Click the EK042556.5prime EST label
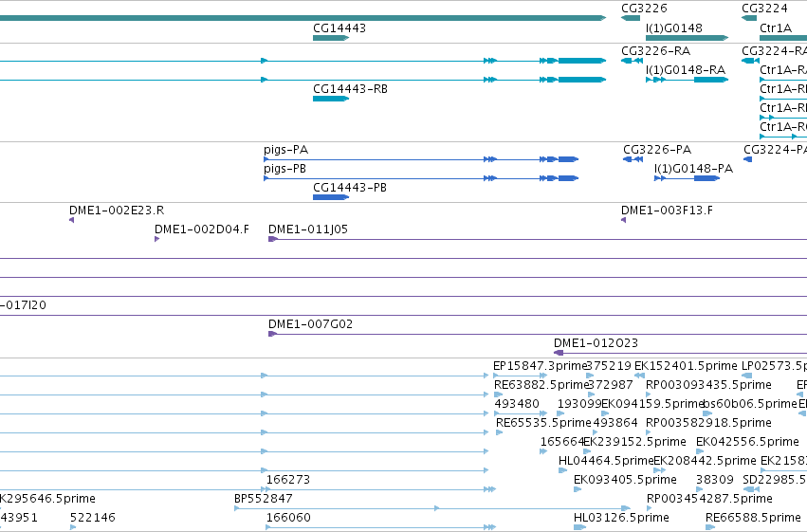 click(x=747, y=442)
